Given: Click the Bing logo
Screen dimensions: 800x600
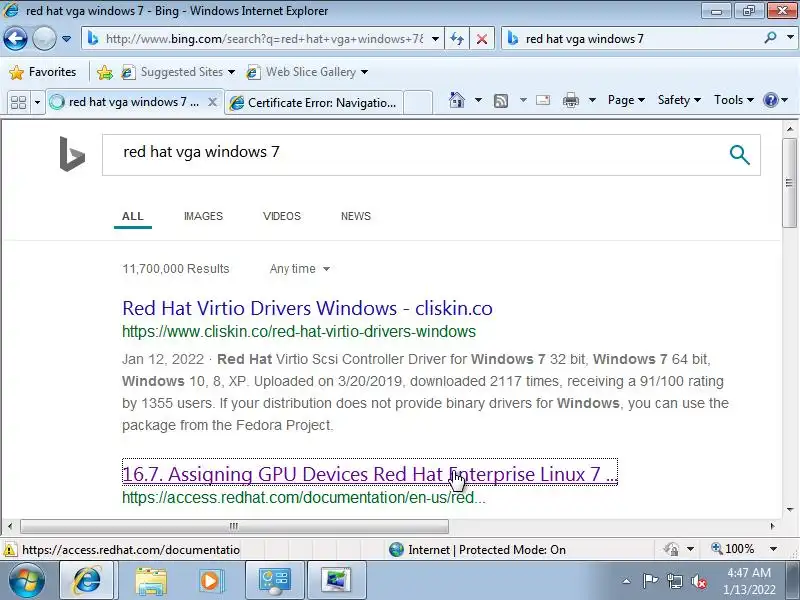Looking at the screenshot, I should [x=72, y=154].
